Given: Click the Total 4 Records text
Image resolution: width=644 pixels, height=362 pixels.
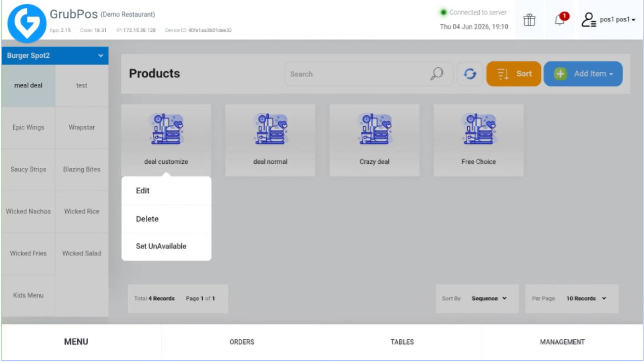Looking at the screenshot, I should point(154,299).
